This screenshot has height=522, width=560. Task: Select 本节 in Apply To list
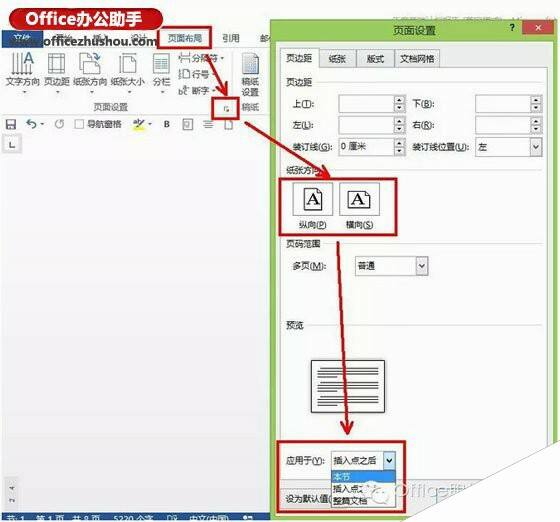(363, 476)
